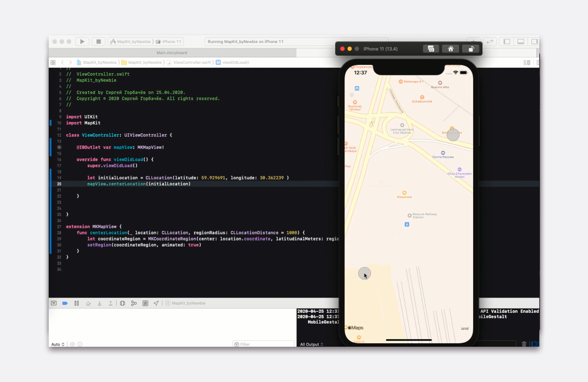Switch to the Main.storyboard tab
Image resolution: width=588 pixels, height=382 pixels.
point(172,53)
